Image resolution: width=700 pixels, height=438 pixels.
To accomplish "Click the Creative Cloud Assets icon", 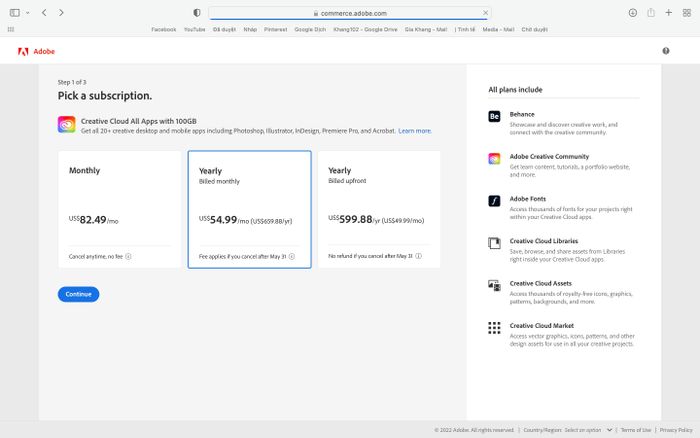I will pos(494,286).
